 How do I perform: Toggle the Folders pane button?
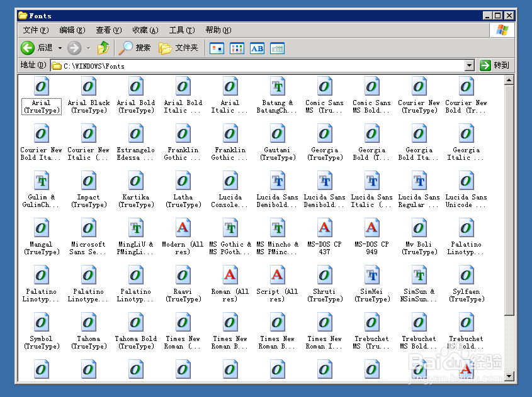point(178,48)
